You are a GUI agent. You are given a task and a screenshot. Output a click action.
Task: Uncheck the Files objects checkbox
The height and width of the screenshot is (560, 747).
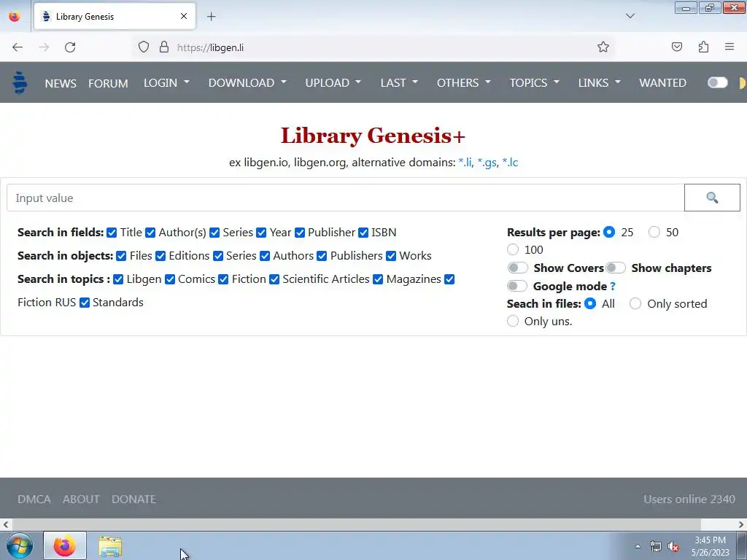(x=121, y=256)
